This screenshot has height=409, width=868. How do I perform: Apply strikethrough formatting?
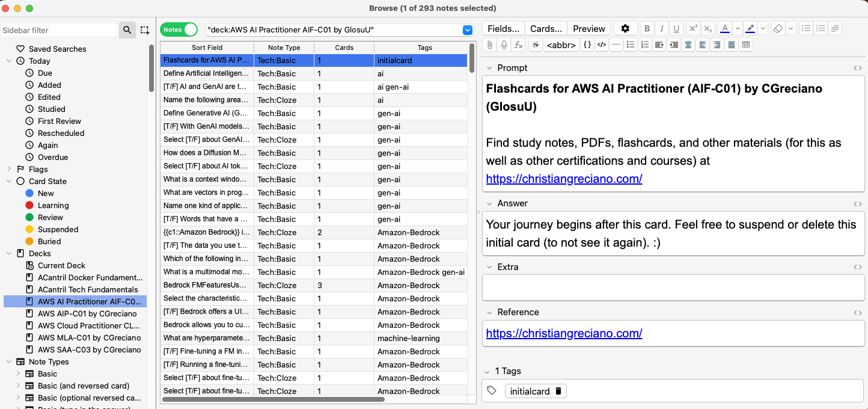point(535,45)
